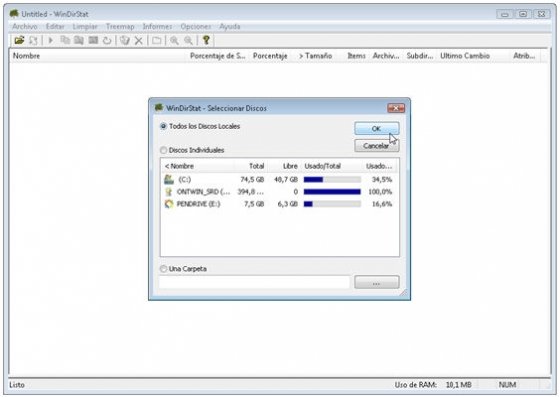Click the zoom out magnifier icon

point(188,41)
